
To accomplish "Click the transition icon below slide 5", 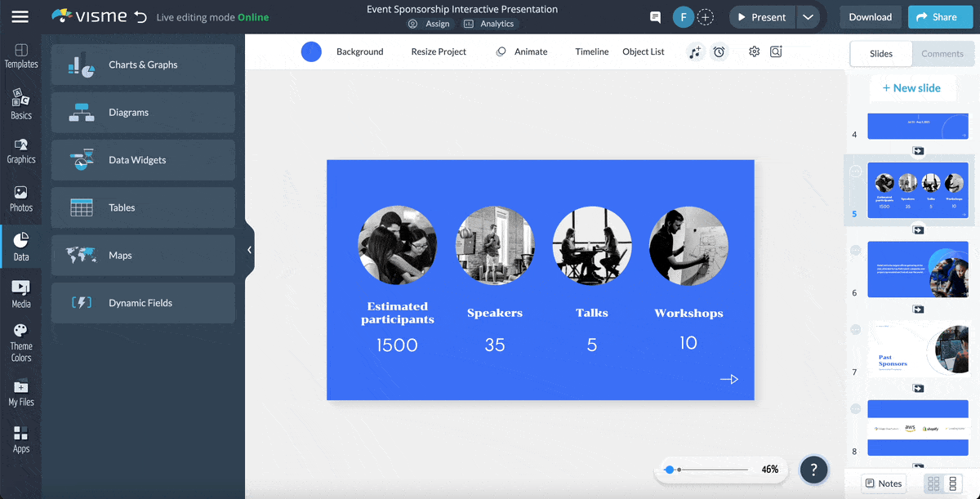I will point(918,230).
